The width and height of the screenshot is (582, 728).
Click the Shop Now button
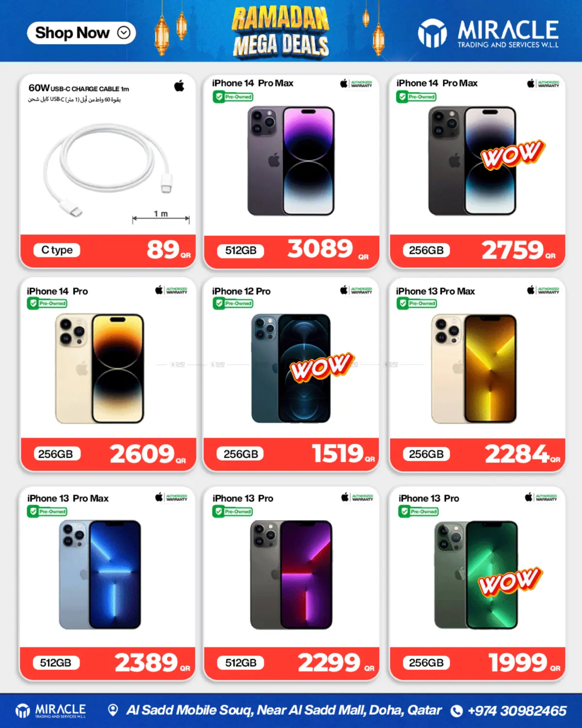click(x=81, y=33)
